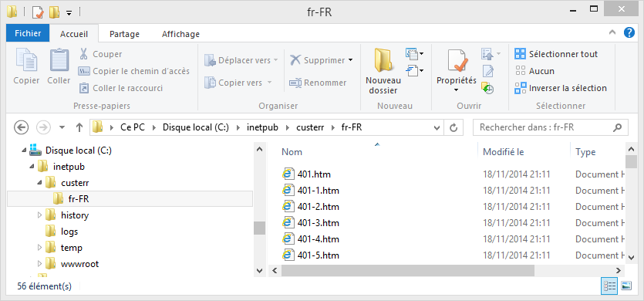Click Ce PC in the address bar

pyautogui.click(x=133, y=127)
